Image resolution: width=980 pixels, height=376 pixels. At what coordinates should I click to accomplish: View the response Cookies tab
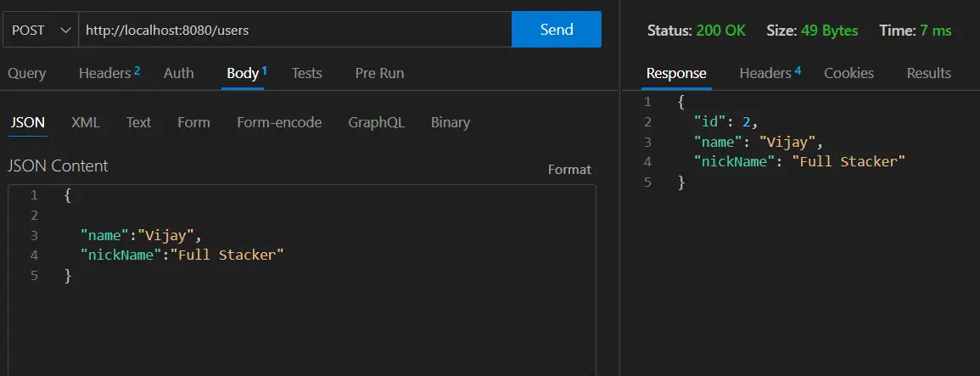coord(848,73)
